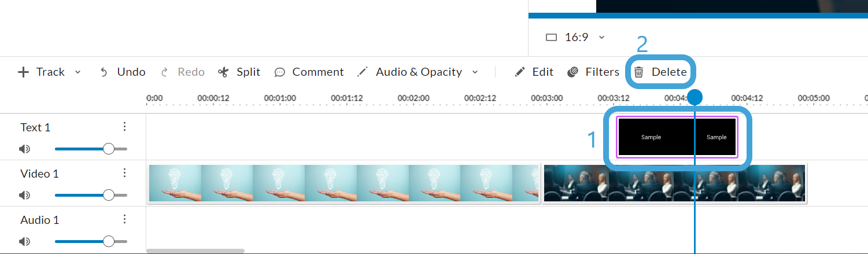
Task: Click the 00:04:12 mark on the ruler
Action: click(x=747, y=98)
